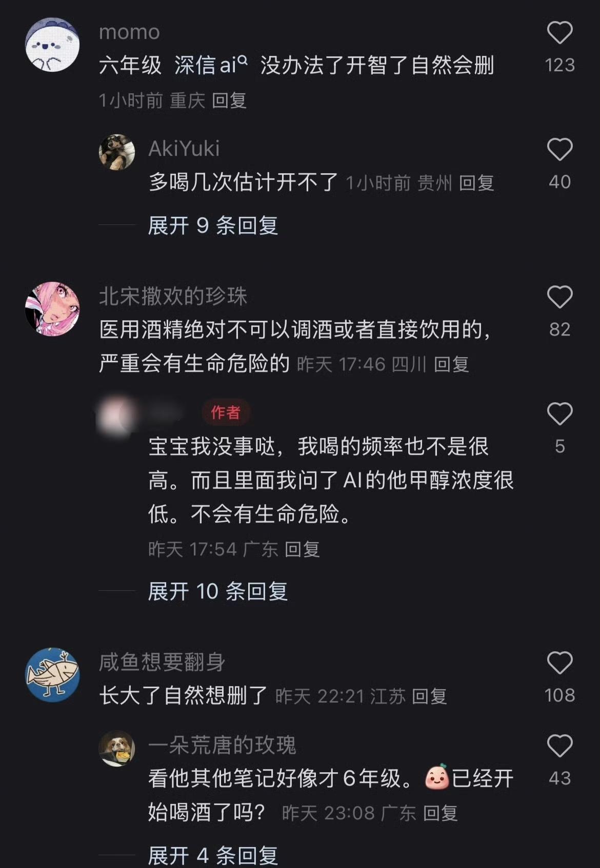
Task: Like 咸鱼想要翻身's comment heart
Action: pyautogui.click(x=559, y=663)
